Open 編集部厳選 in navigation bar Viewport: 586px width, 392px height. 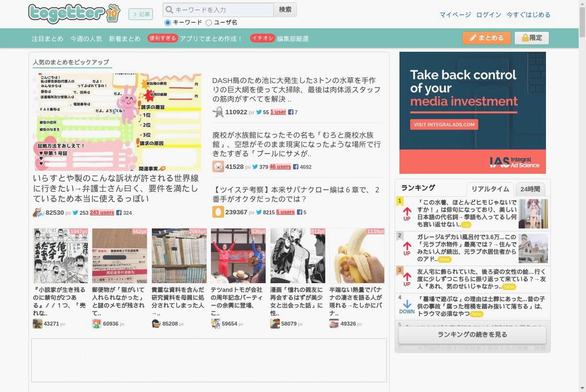tap(293, 39)
